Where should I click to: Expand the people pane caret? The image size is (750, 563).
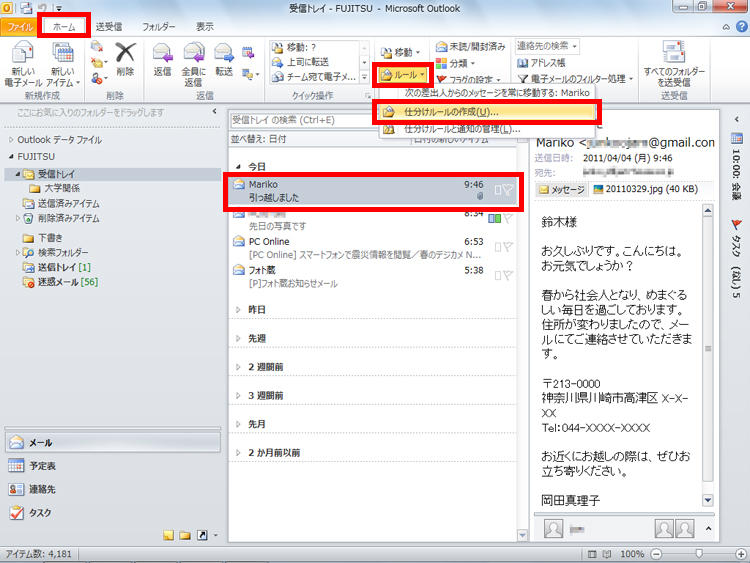tap(708, 529)
